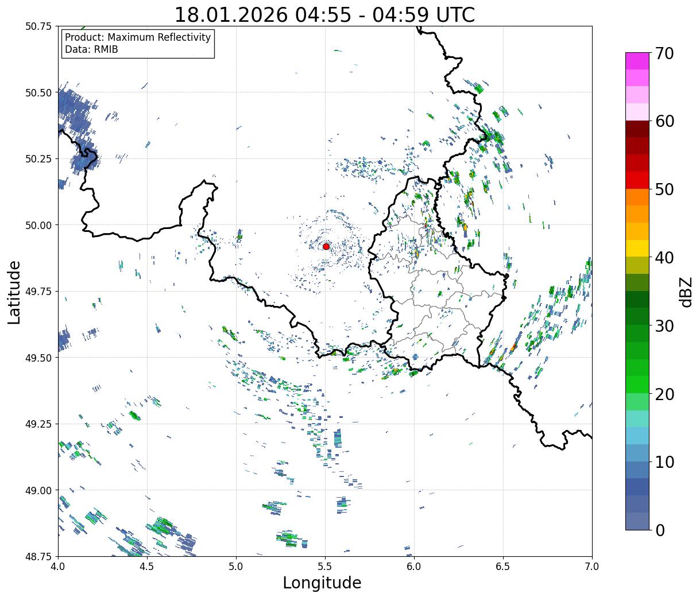Click the longitude tick label 5.0

coord(236,567)
